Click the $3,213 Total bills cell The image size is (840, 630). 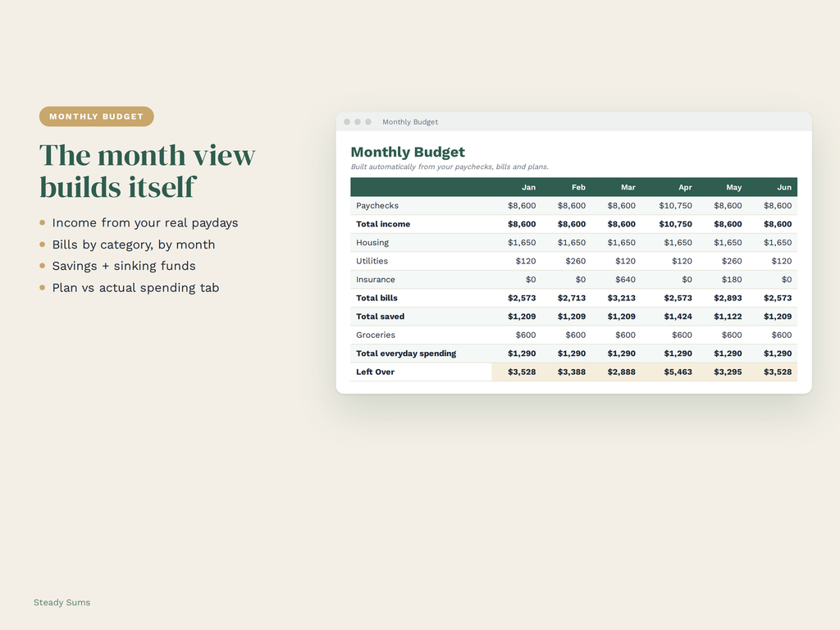tap(622, 298)
